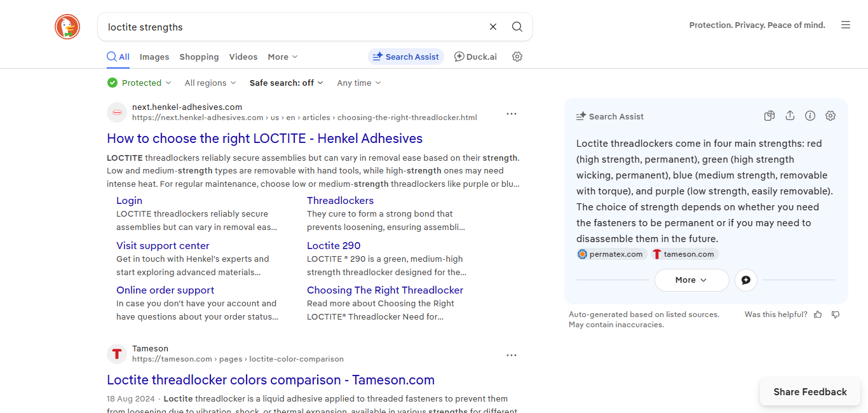Select the All tab
Image resolution: width=868 pixels, height=413 pixels.
tap(118, 57)
